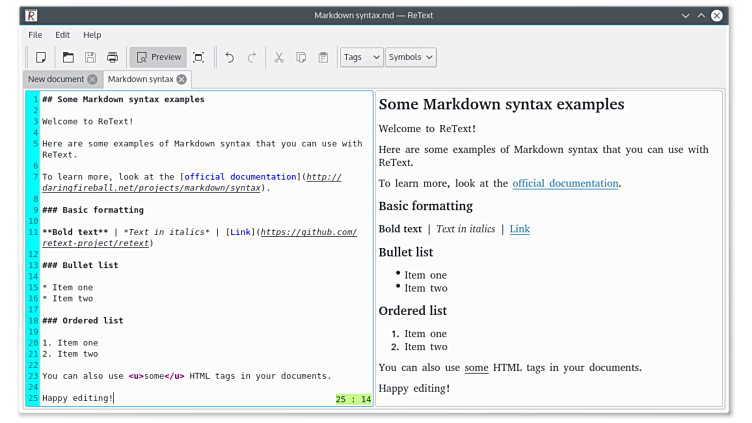The width and height of the screenshot is (752, 423).
Task: Enter fullscreen mode via toolbar icon
Action: (198, 57)
